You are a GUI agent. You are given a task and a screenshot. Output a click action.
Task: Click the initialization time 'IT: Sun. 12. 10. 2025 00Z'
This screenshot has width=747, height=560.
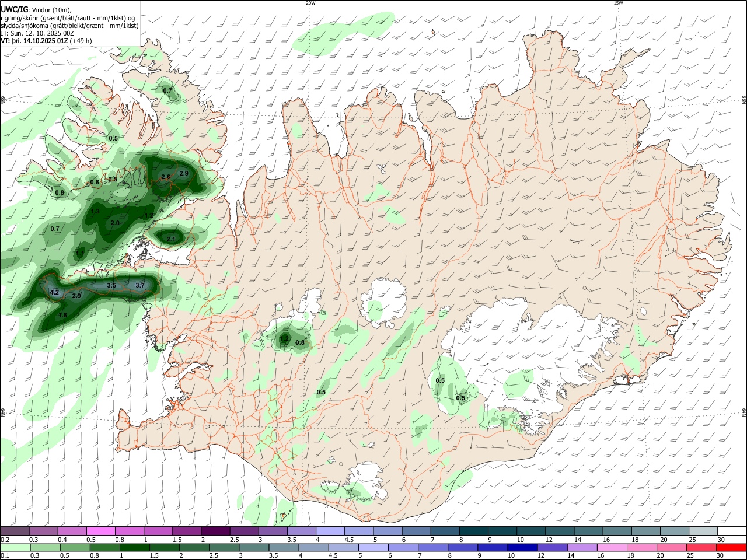tap(38, 33)
